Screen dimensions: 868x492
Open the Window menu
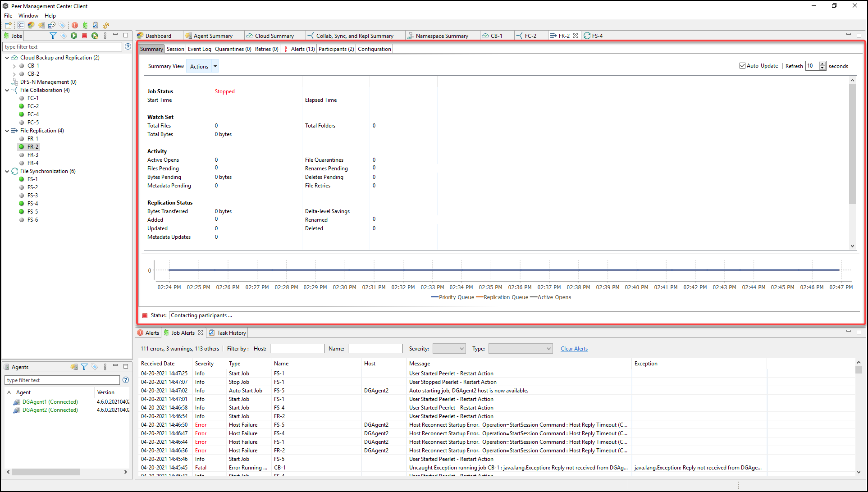click(x=28, y=15)
